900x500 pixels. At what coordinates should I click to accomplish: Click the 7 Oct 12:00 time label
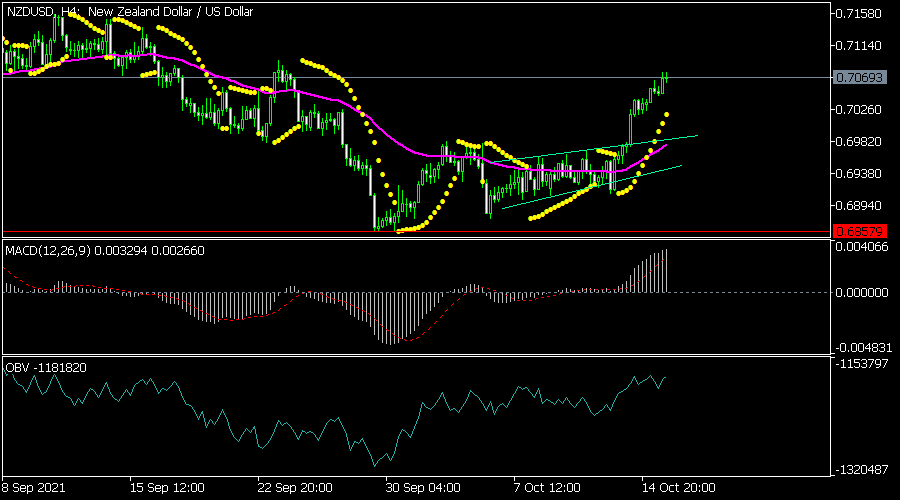546,487
